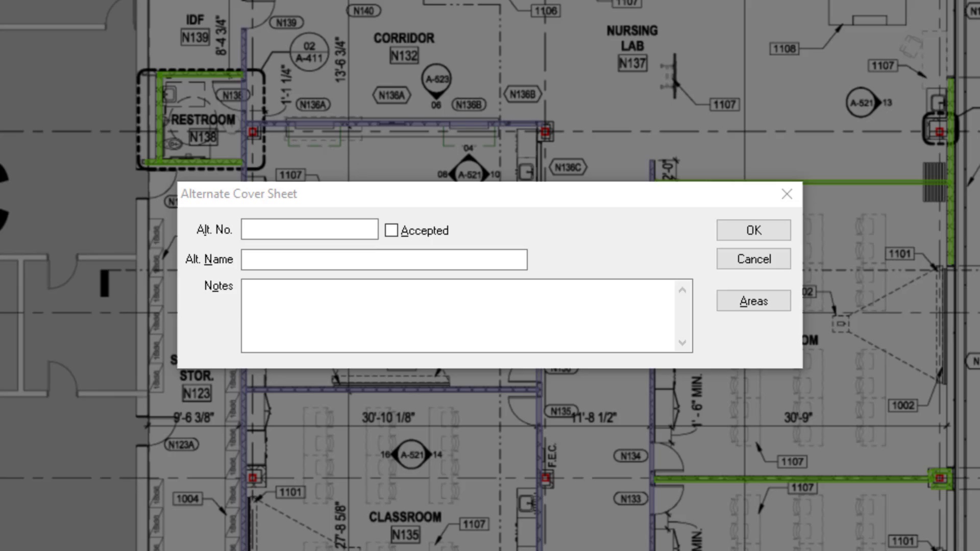This screenshot has width=980, height=551.
Task: Click the Alt. No. input field
Action: 309,230
